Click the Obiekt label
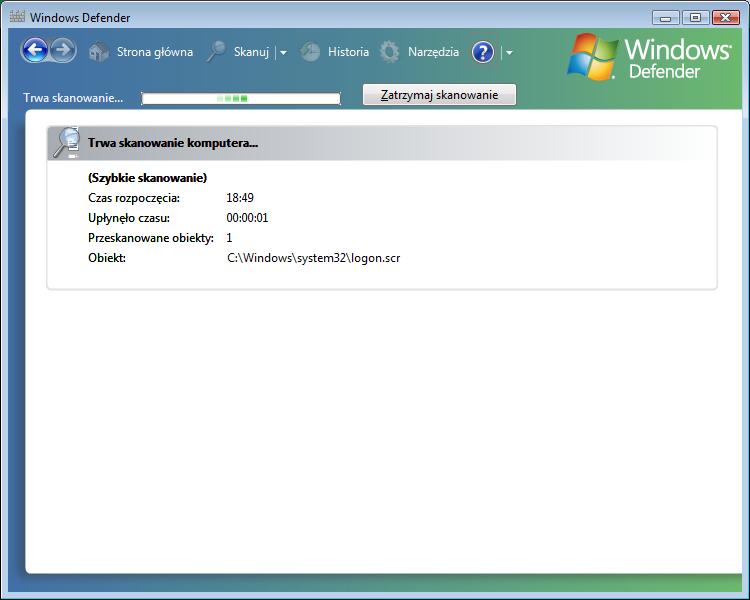 tap(107, 258)
